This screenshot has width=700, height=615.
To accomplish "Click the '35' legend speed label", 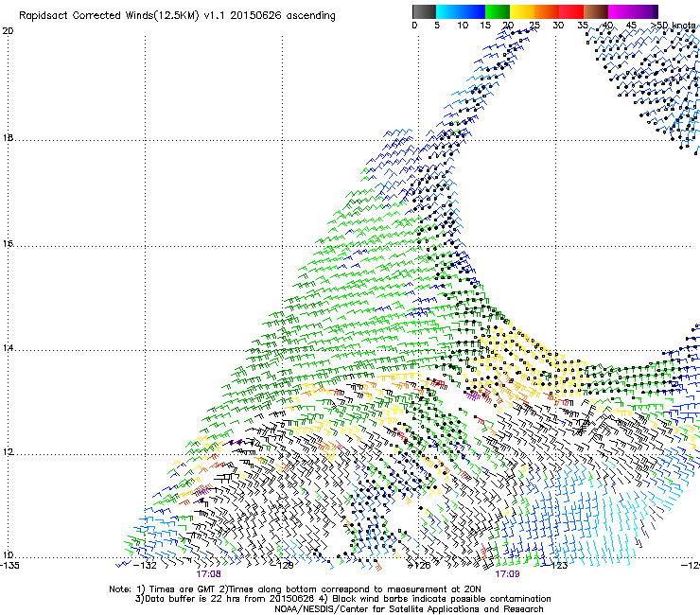I will point(582,26).
